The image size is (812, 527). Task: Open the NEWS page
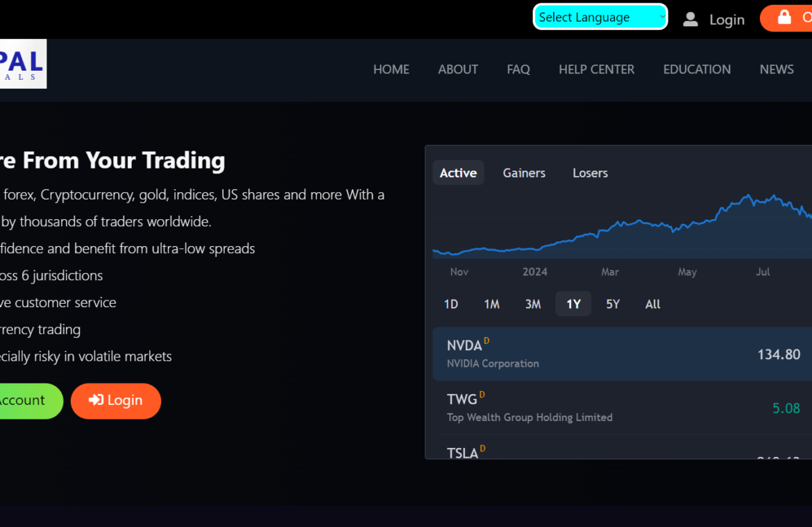(x=776, y=69)
